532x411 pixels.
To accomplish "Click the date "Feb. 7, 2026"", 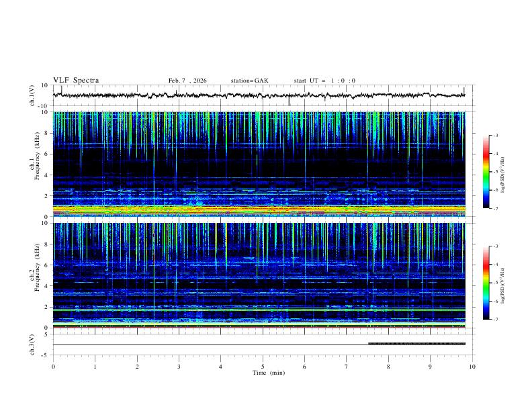I will 187,81.
